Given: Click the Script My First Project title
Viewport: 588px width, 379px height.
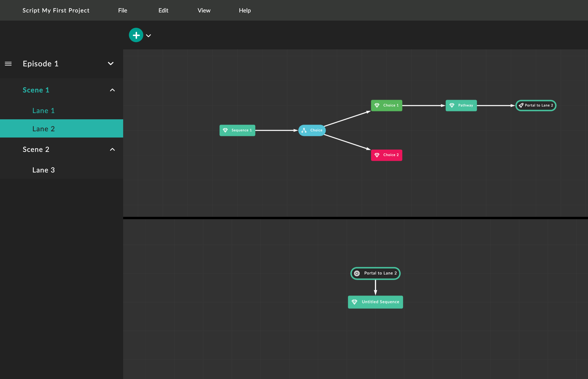Looking at the screenshot, I should [56, 10].
